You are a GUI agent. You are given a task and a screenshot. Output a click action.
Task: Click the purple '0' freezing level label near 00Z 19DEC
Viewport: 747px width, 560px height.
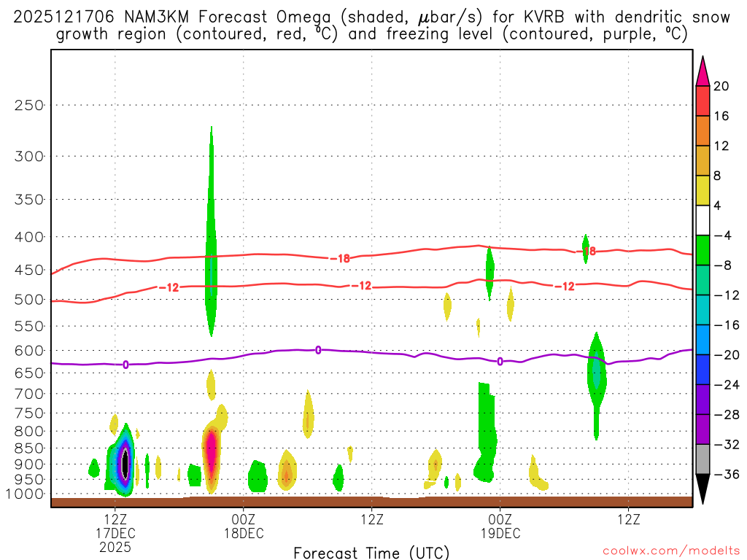(500, 362)
